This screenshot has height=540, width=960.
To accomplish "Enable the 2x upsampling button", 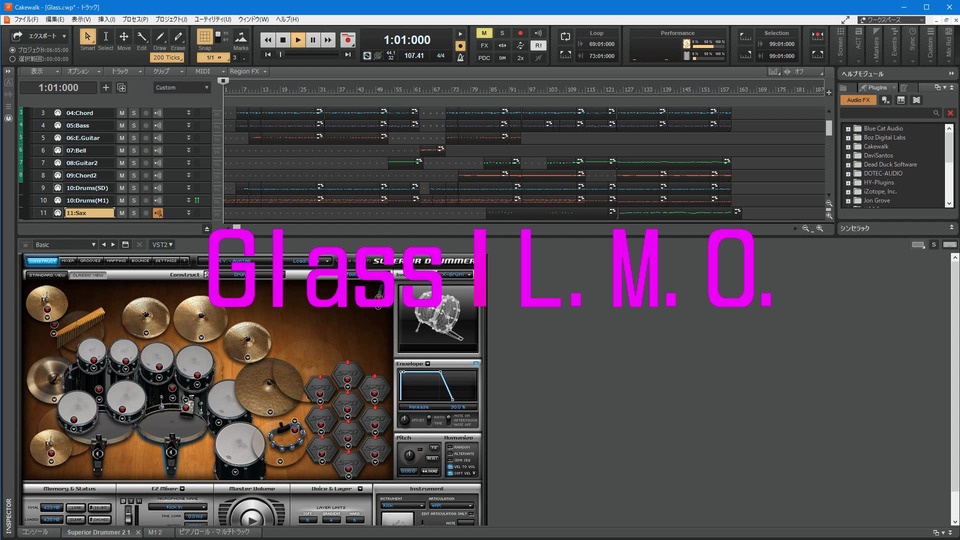I will [x=520, y=58].
